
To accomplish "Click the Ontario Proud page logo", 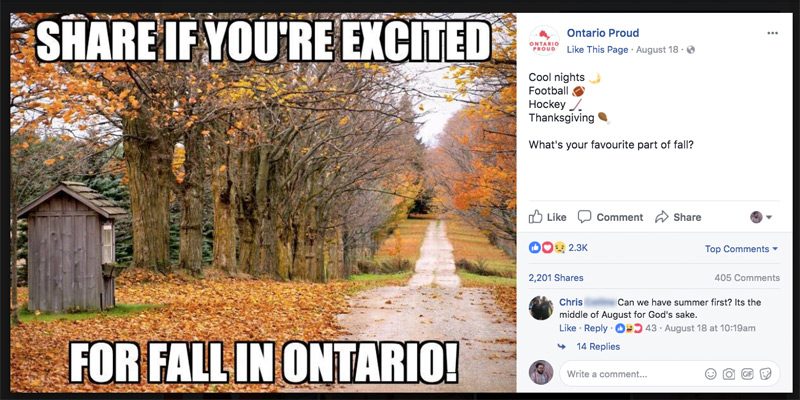I will coord(544,41).
